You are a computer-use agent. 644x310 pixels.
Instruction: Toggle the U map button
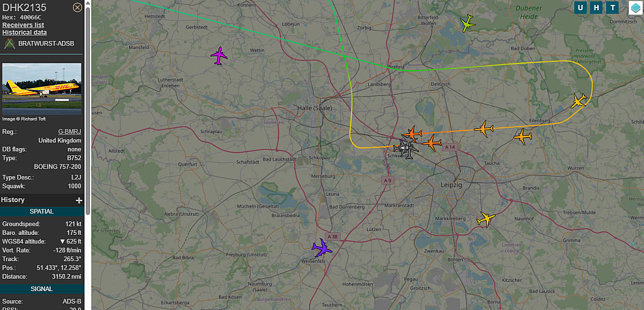[x=580, y=7]
